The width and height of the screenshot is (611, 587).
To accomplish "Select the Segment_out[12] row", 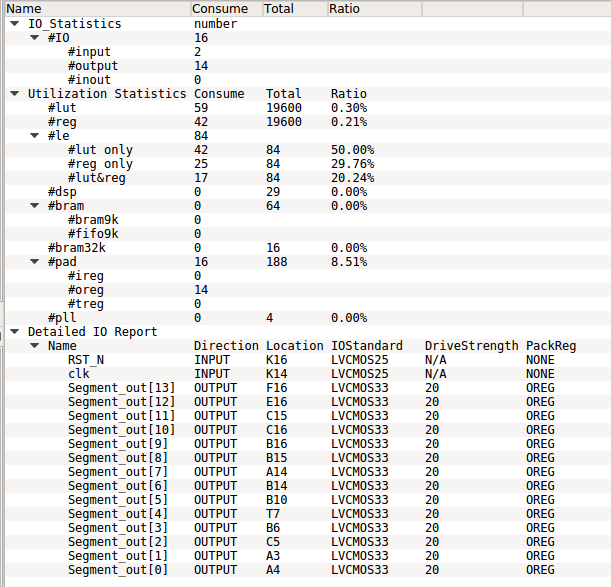I will click(308, 402).
